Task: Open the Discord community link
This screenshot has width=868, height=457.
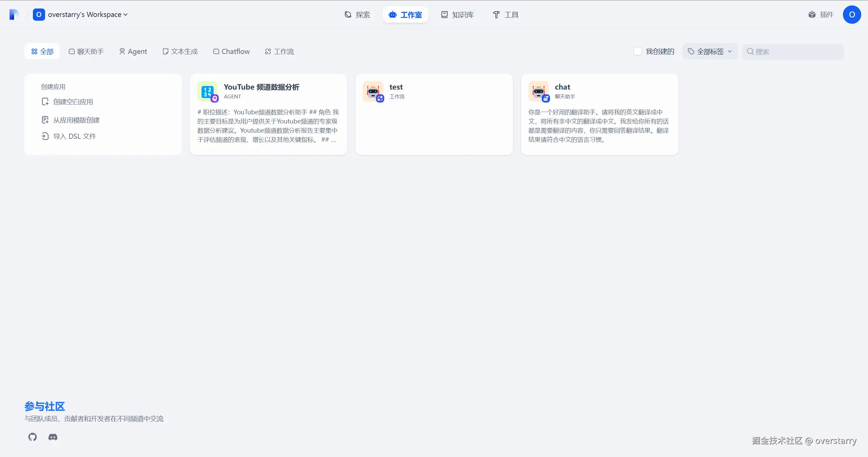Action: click(53, 437)
